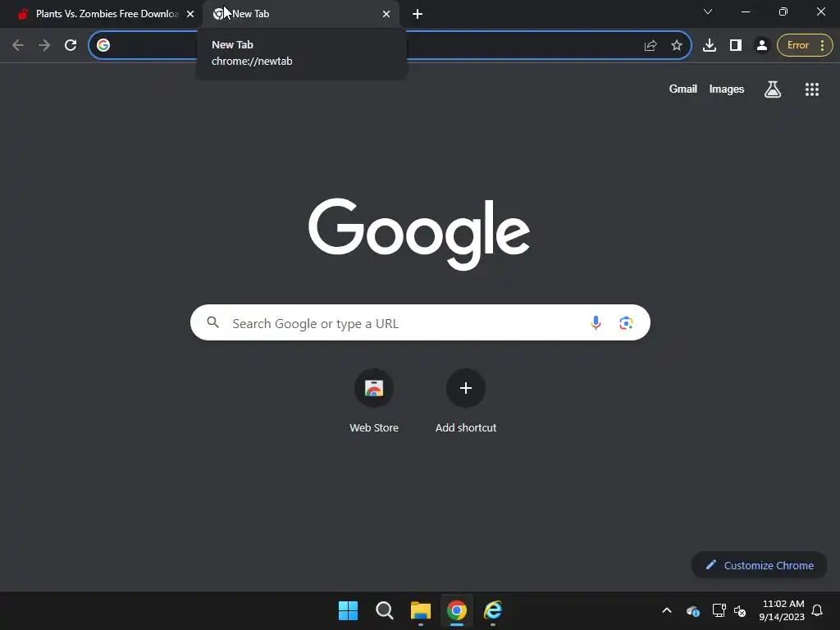Click the OneDrive cloud tray icon
This screenshot has height=630, width=840.
(x=692, y=610)
